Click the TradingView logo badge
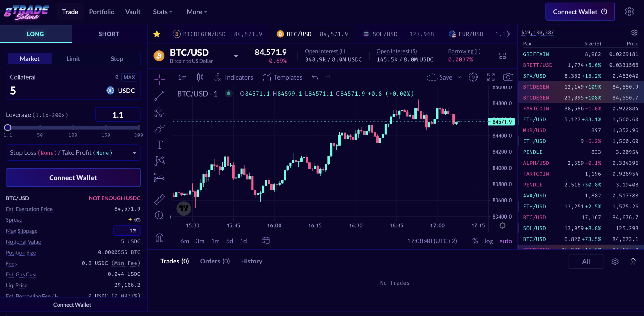The width and height of the screenshot is (644, 316). (184, 208)
